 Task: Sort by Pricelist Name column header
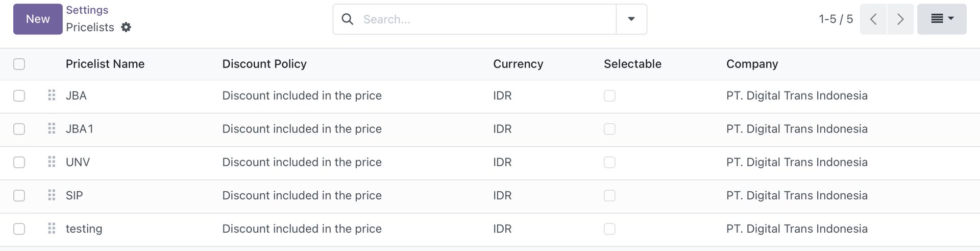[105, 64]
